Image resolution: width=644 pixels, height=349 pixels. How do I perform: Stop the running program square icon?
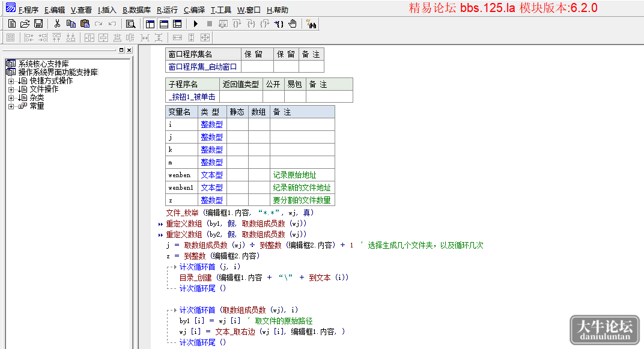coord(210,24)
